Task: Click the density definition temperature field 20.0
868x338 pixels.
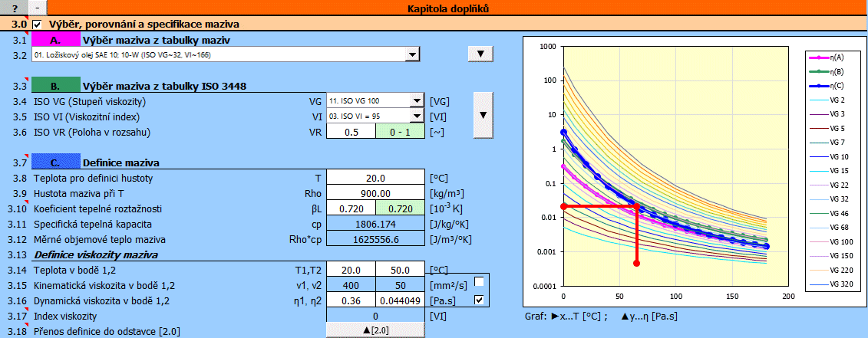Action: tap(375, 178)
